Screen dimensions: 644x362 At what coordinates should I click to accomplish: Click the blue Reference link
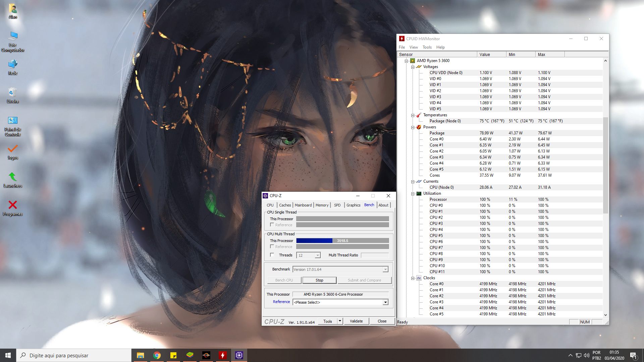tap(281, 302)
